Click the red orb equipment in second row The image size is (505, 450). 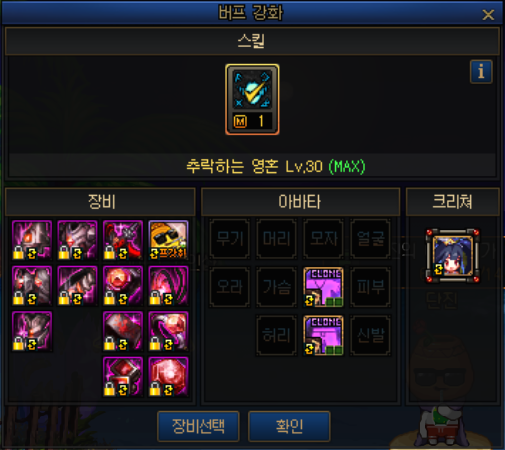coord(123,286)
